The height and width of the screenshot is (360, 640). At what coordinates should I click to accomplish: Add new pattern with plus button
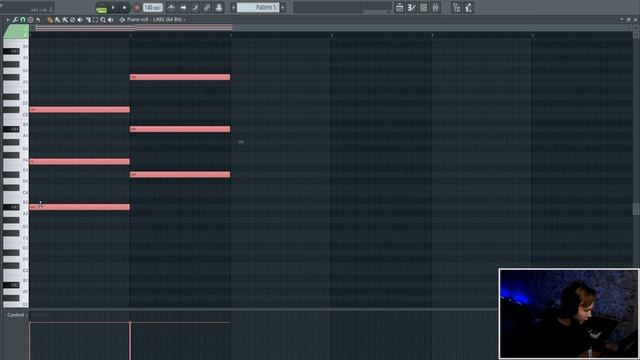click(282, 7)
